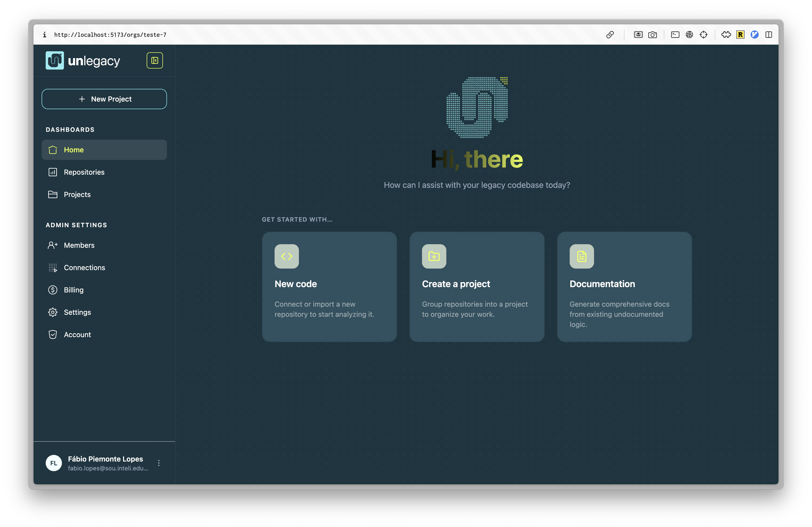The height and width of the screenshot is (527, 812).
Task: Open Repositories via its chart icon
Action: [53, 172]
